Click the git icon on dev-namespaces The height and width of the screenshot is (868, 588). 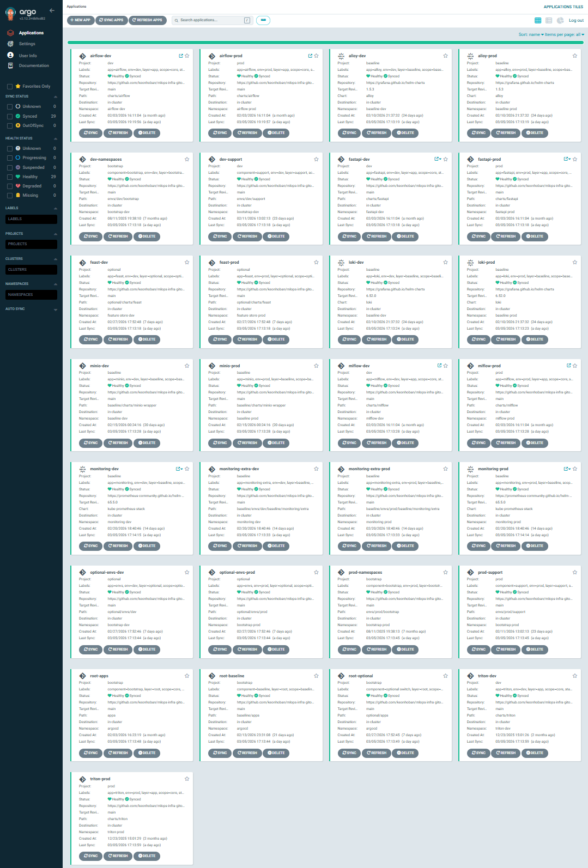tap(83, 160)
